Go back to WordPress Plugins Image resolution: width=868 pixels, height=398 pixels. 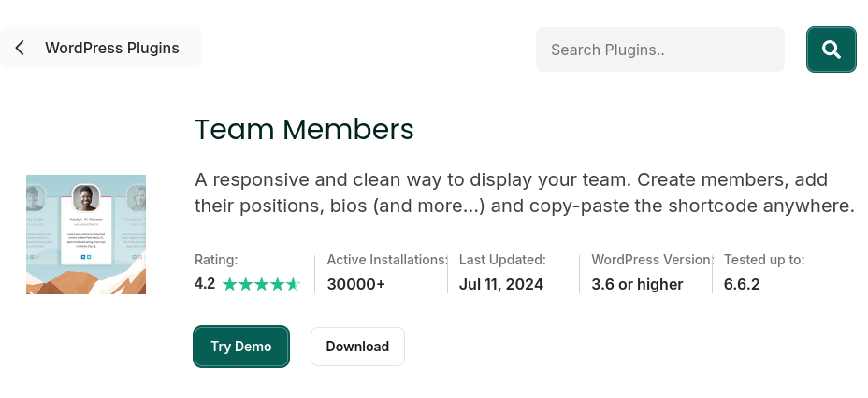101,48
